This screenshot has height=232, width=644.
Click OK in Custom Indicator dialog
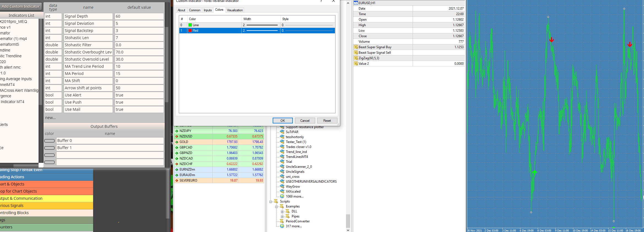click(x=283, y=121)
